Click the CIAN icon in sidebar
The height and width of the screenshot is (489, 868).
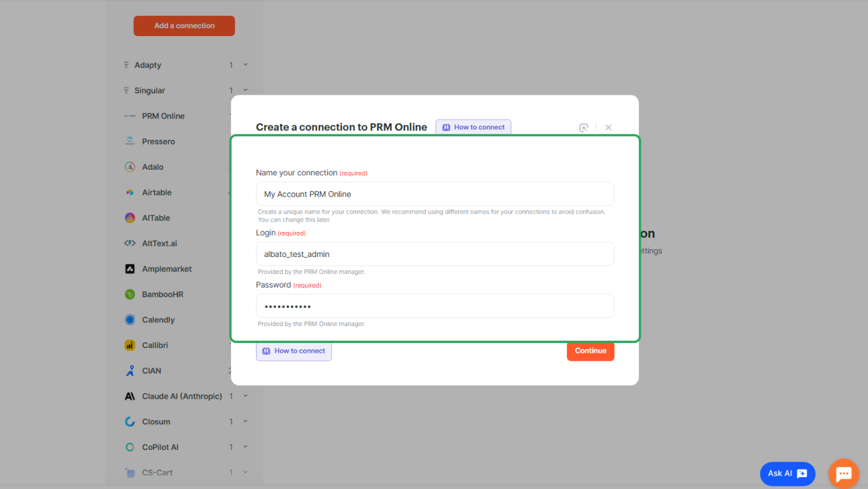tap(129, 371)
